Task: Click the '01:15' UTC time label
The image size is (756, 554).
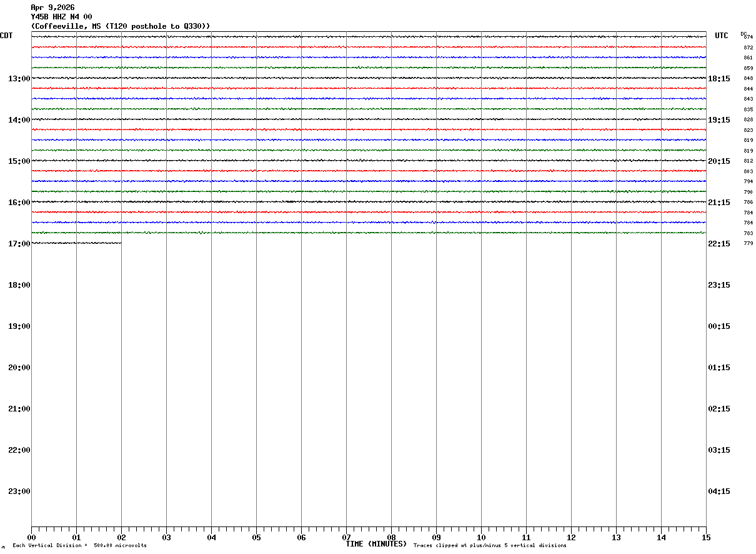Action: [719, 368]
